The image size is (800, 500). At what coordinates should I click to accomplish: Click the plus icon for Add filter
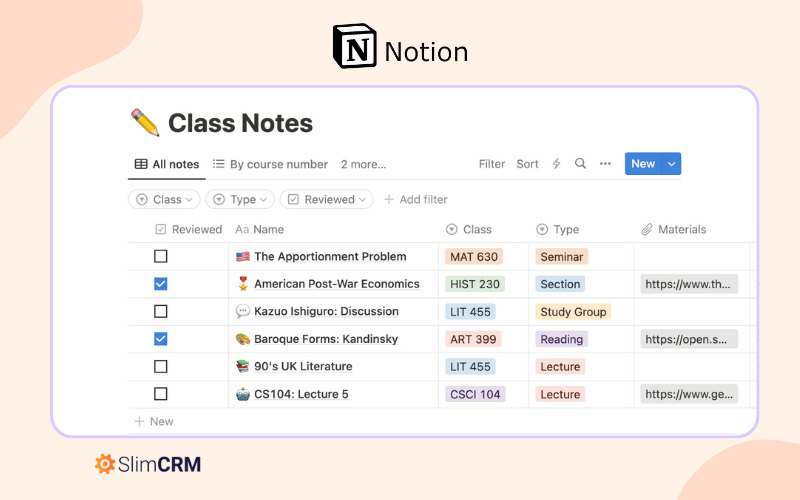point(389,199)
